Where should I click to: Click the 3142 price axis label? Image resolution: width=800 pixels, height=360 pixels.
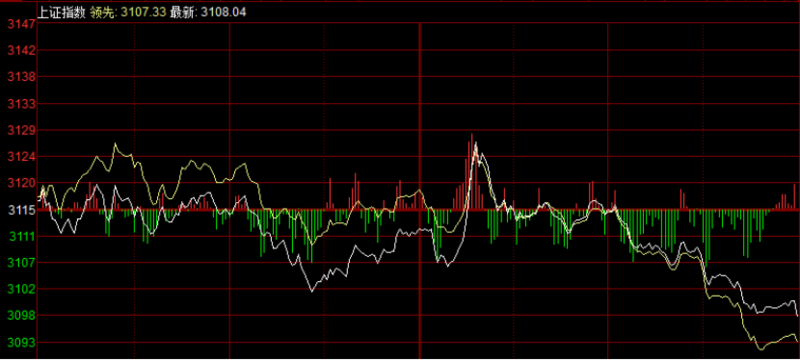point(21,50)
